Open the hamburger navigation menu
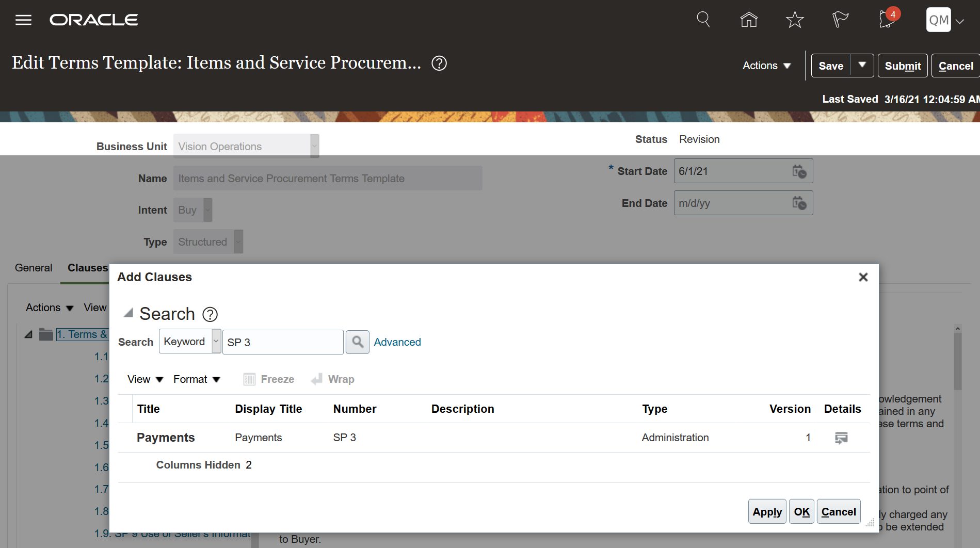This screenshot has width=980, height=548. coord(23,20)
